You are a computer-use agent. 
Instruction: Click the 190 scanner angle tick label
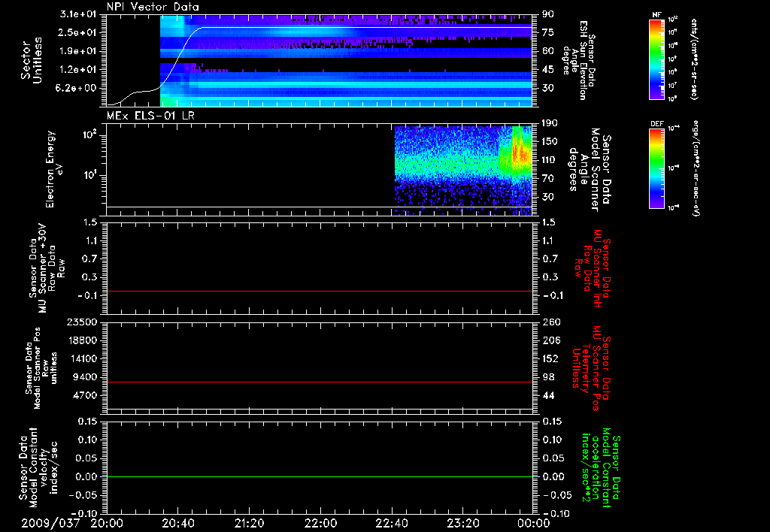click(550, 123)
